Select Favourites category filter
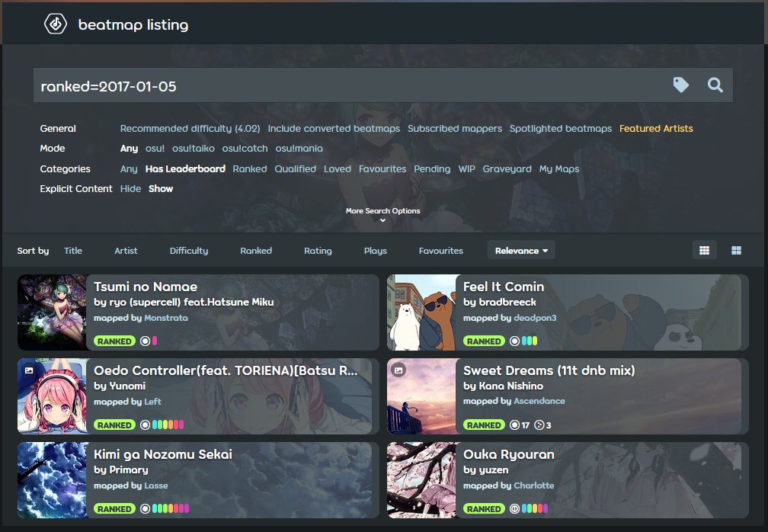The height and width of the screenshot is (532, 768). click(382, 169)
